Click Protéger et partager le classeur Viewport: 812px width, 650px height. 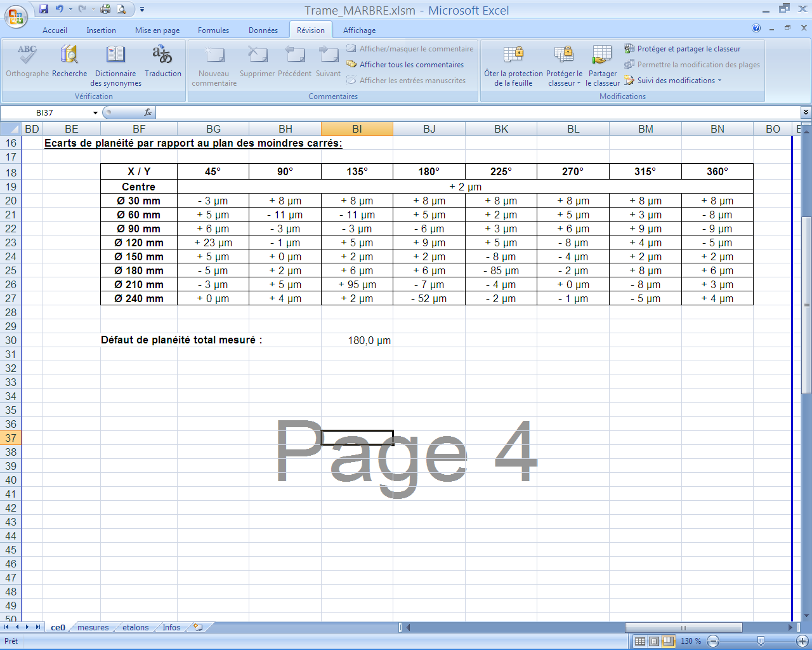[688, 49]
